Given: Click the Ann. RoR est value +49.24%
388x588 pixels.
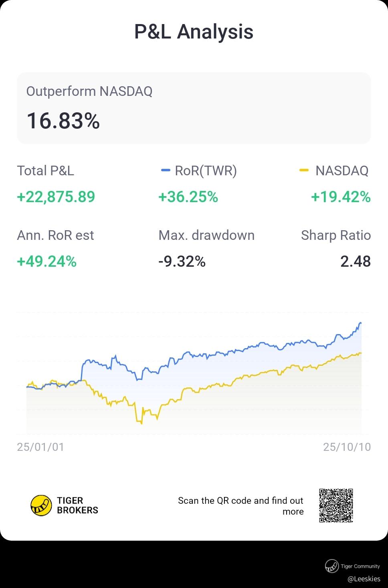Looking at the screenshot, I should [46, 262].
